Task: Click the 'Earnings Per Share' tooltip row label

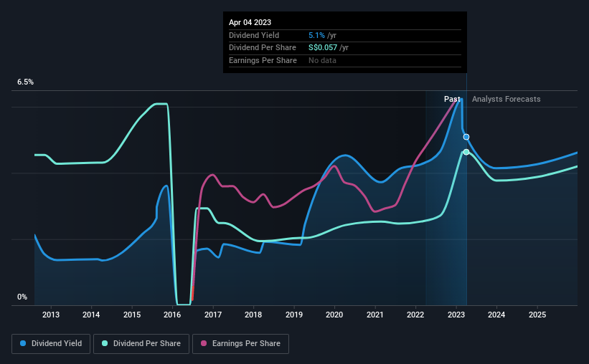Action: (263, 60)
